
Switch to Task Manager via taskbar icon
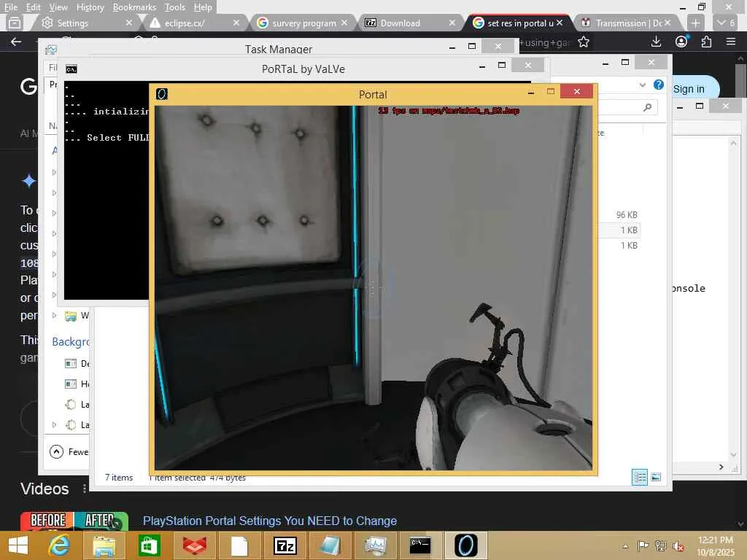point(375,545)
